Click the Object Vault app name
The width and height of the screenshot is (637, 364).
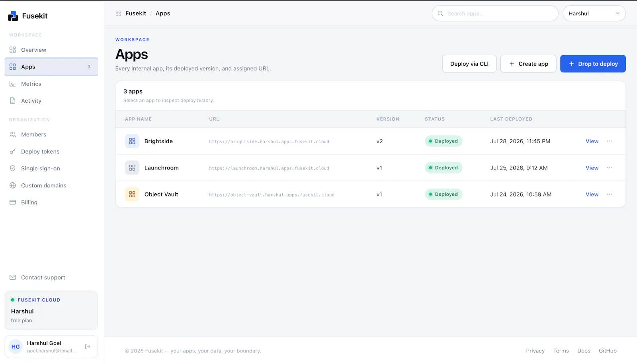tap(161, 194)
